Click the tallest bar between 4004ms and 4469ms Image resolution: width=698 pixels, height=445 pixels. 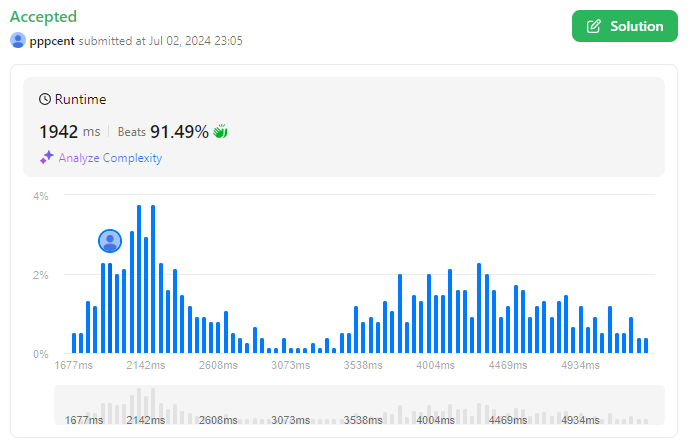click(x=479, y=308)
